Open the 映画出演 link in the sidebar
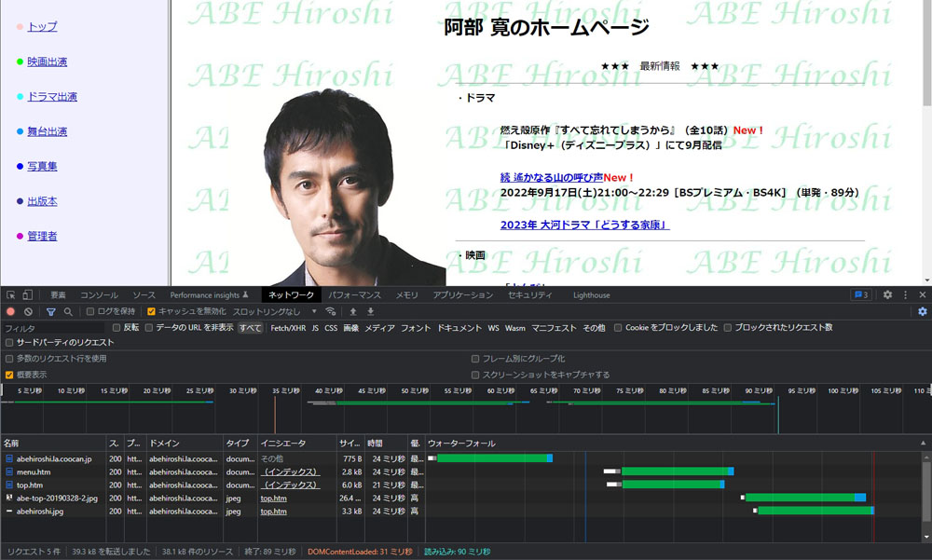 pos(47,61)
